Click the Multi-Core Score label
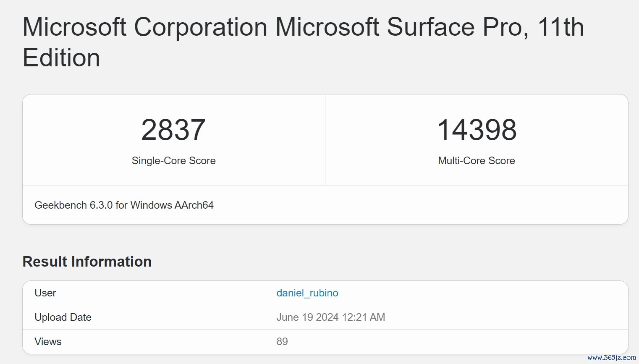Image resolution: width=639 pixels, height=364 pixels. pos(477,161)
